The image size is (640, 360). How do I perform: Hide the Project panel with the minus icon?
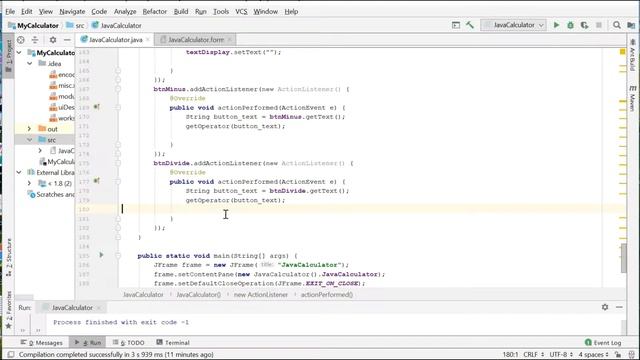point(67,40)
